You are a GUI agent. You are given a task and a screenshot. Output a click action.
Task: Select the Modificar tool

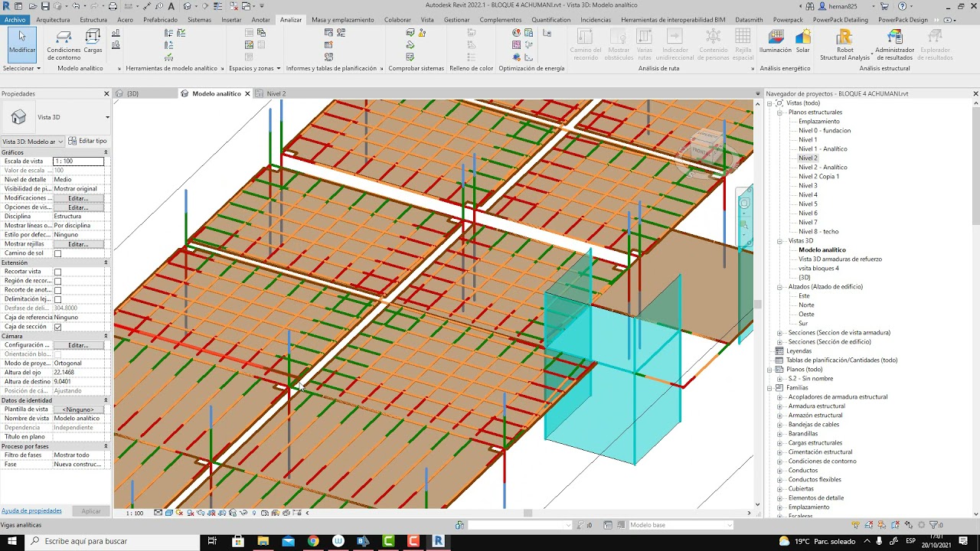(21, 44)
